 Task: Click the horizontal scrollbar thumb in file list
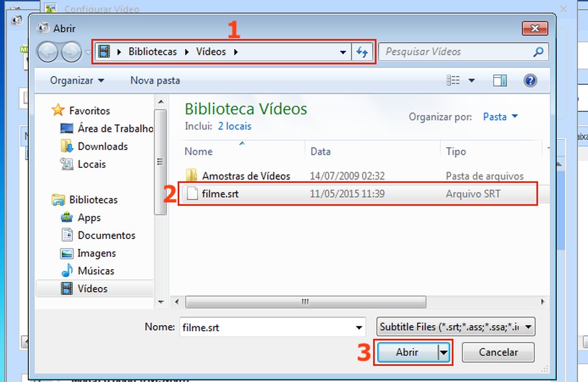click(305, 302)
